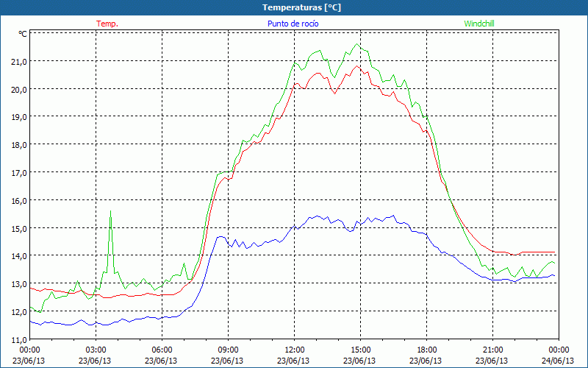Click the 21,0 y-axis value
This screenshot has height=368, width=588.
[19, 62]
